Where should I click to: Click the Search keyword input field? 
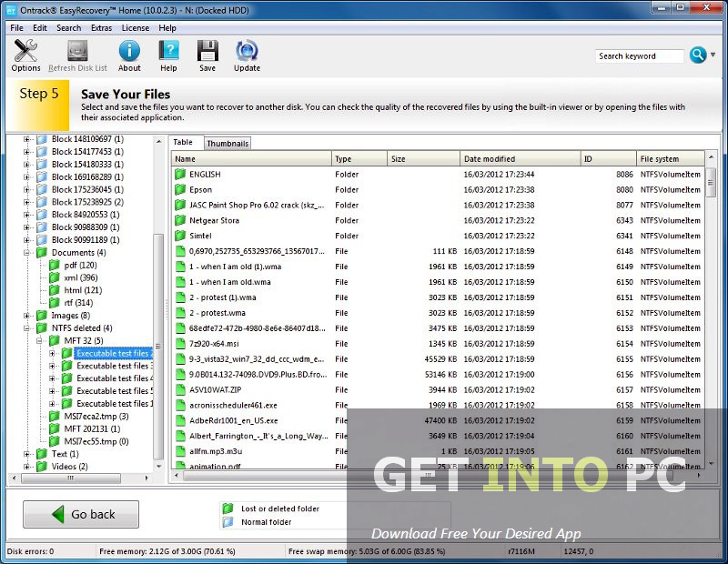(640, 56)
